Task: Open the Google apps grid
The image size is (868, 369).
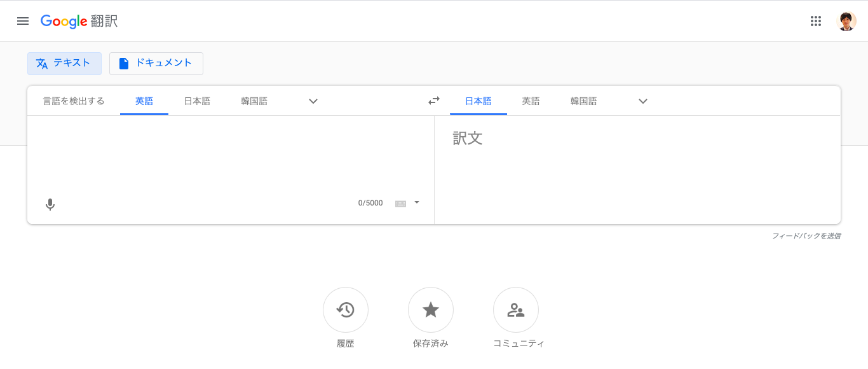Action: [x=816, y=21]
